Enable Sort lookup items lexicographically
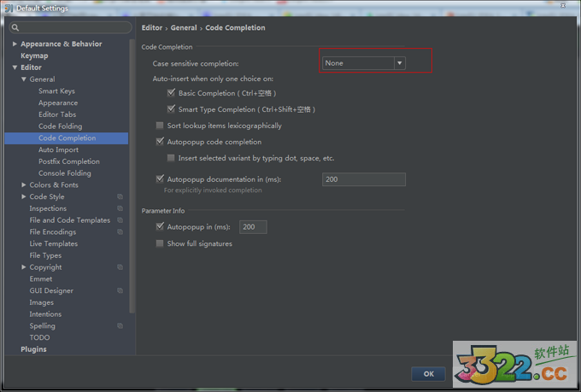Image resolution: width=581 pixels, height=392 pixels. (160, 126)
